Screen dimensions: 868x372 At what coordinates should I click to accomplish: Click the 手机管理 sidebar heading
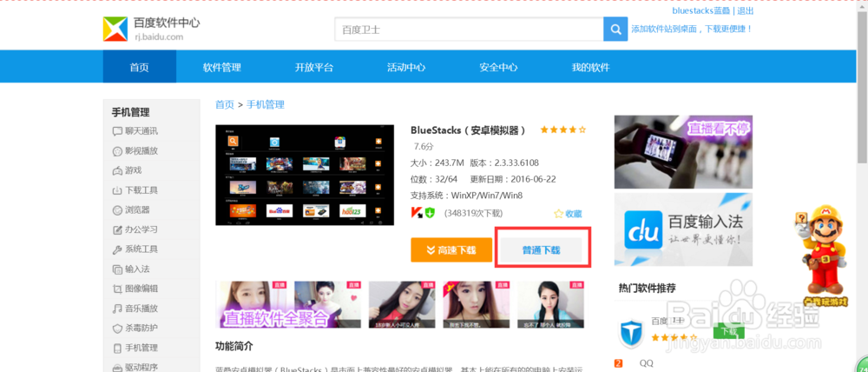click(x=131, y=112)
